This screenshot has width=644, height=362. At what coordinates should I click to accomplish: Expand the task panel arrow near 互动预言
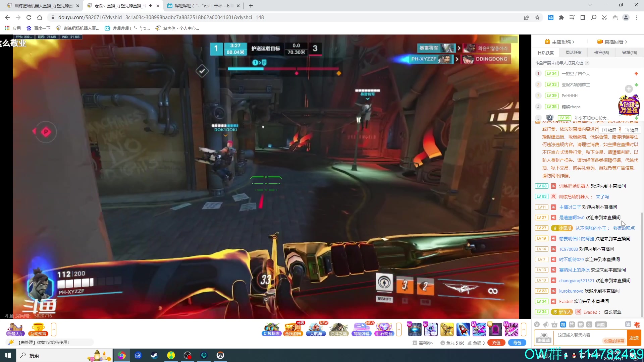point(54,329)
